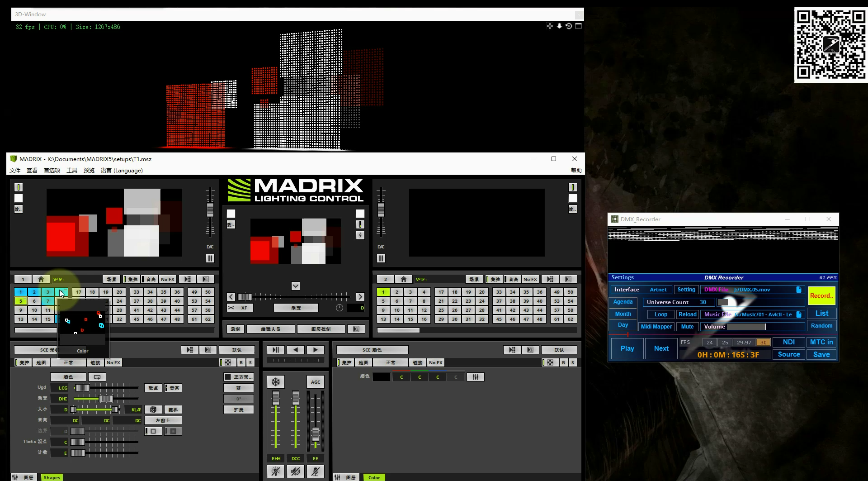Click the right arrow of the crossfader
Viewport: 868px width, 481px height.
pos(360,297)
